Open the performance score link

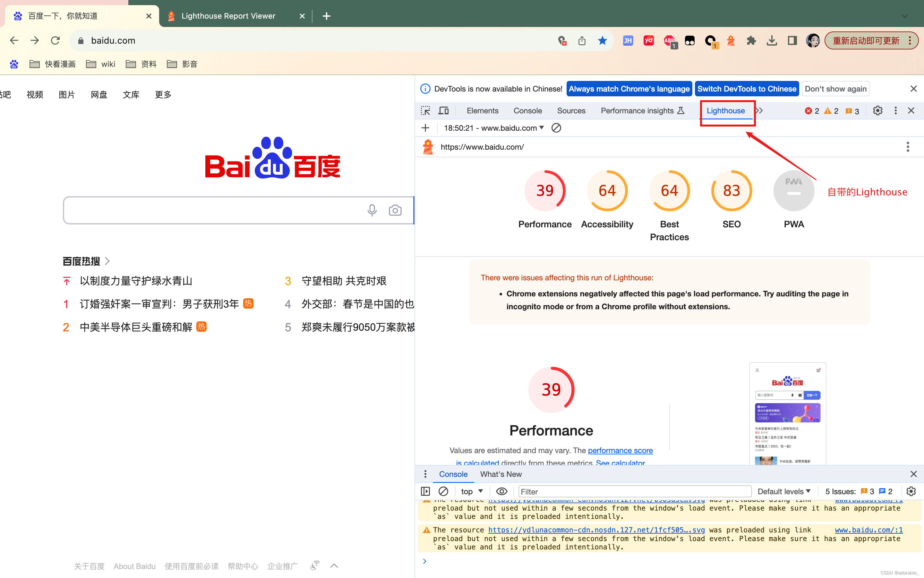pyautogui.click(x=620, y=450)
